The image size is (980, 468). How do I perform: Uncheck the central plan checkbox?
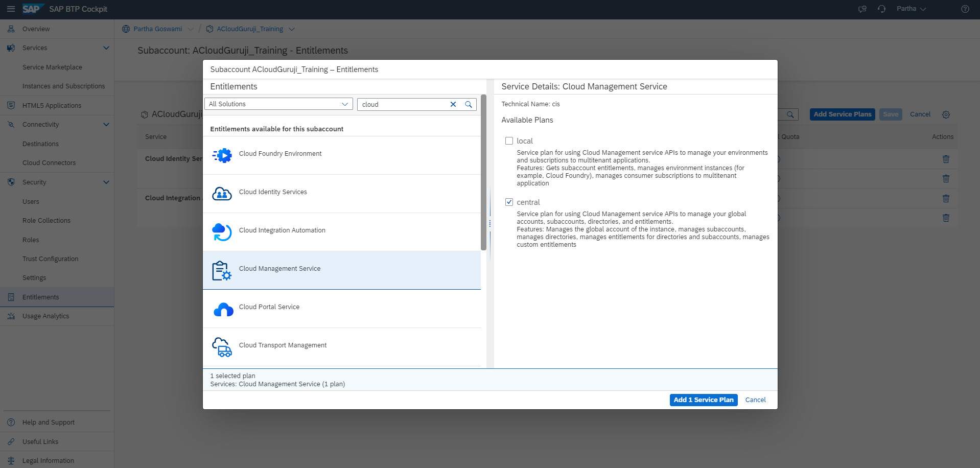click(509, 202)
